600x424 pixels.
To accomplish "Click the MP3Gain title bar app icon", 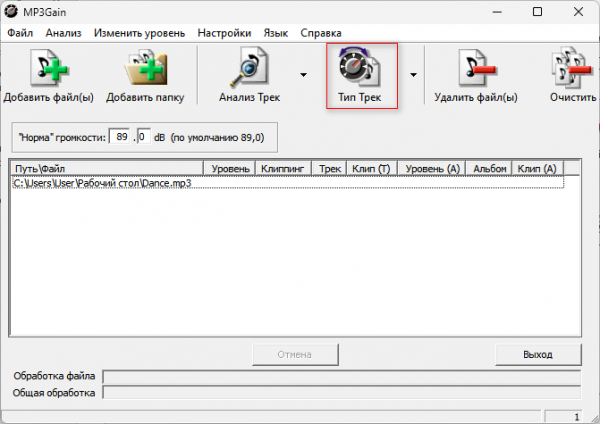I will tap(11, 11).
